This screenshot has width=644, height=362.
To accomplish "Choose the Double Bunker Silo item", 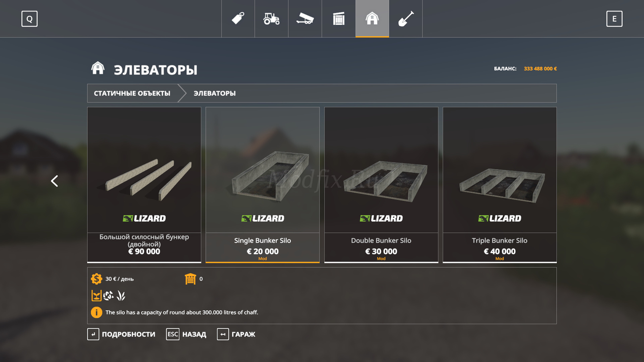I will pyautogui.click(x=381, y=185).
